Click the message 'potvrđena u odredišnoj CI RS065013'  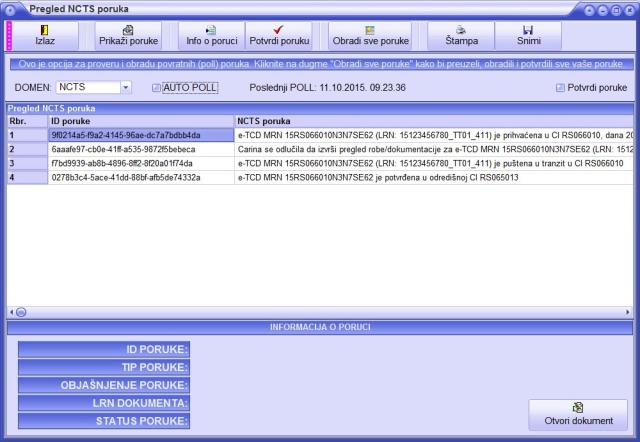click(x=434, y=178)
